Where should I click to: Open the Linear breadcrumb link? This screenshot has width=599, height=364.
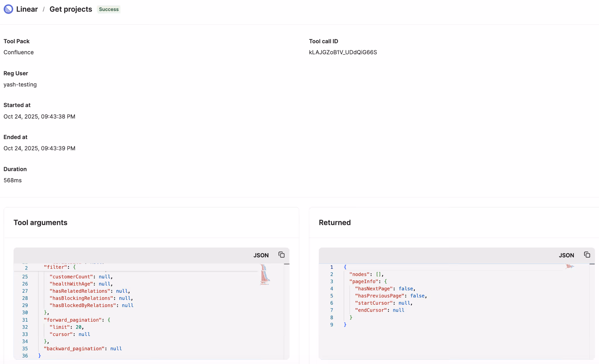(27, 9)
